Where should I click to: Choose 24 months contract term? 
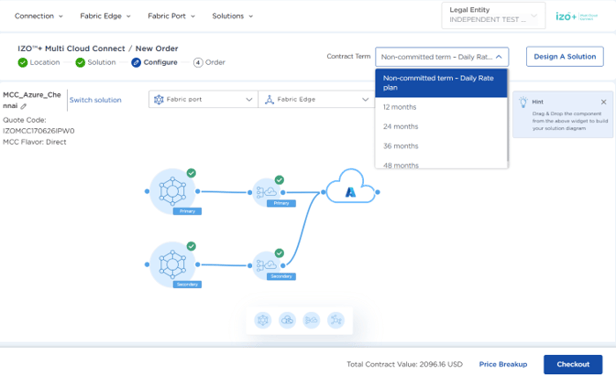[441, 127]
